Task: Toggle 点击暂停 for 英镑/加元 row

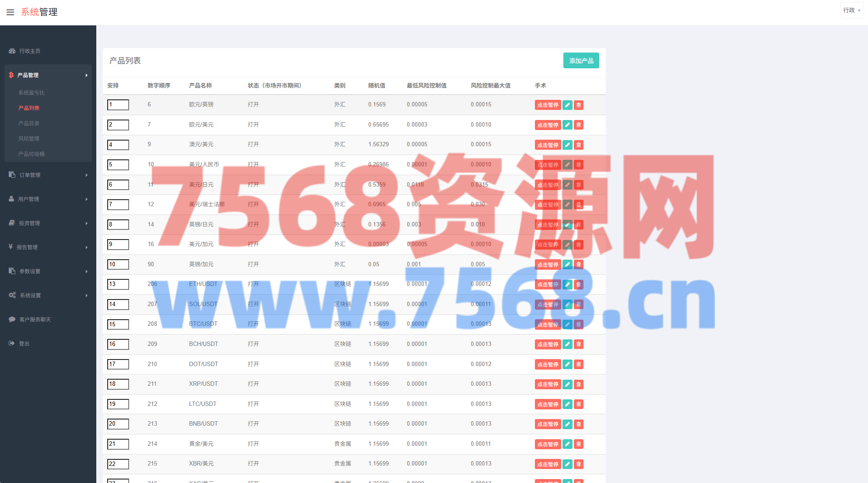Action: point(548,264)
